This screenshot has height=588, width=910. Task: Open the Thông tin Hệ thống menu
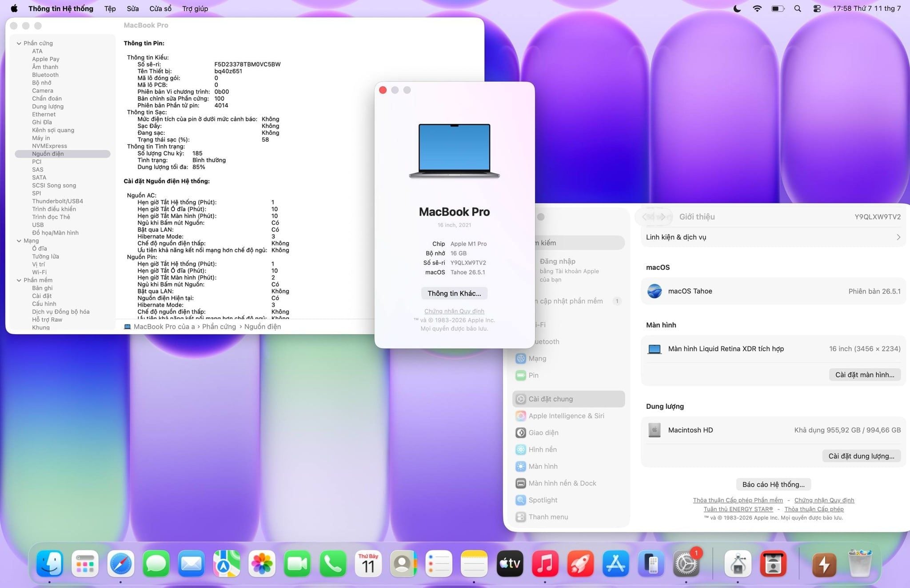coord(61,8)
